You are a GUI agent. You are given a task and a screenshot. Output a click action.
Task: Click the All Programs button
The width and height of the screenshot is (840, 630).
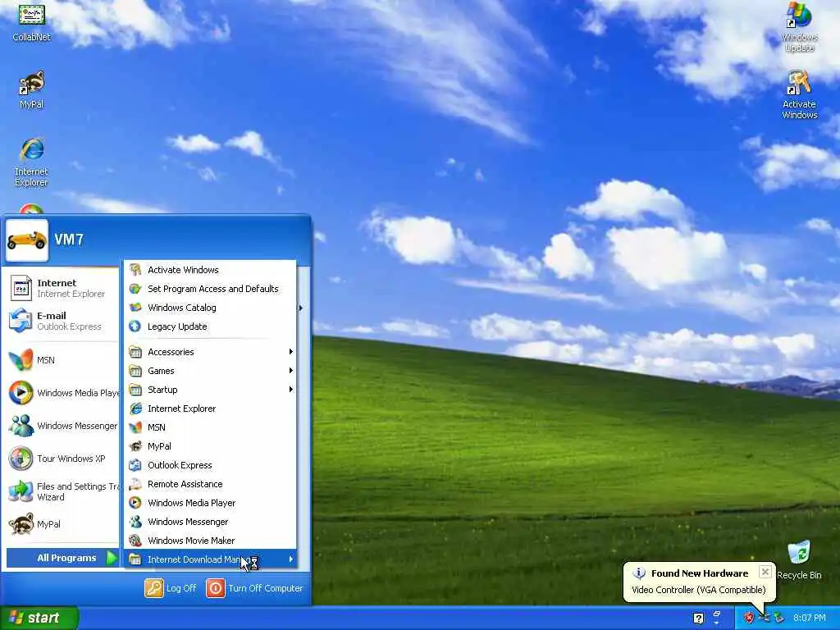(62, 558)
